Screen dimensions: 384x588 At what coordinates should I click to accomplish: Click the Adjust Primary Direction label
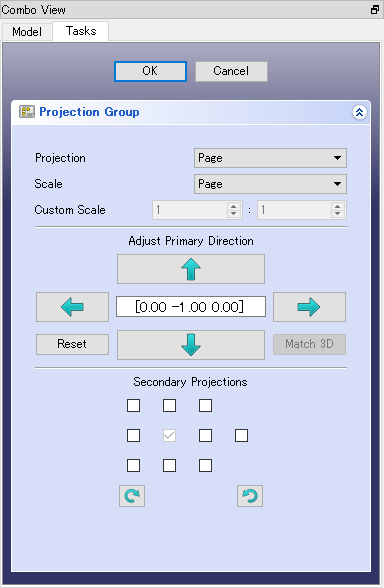(191, 241)
